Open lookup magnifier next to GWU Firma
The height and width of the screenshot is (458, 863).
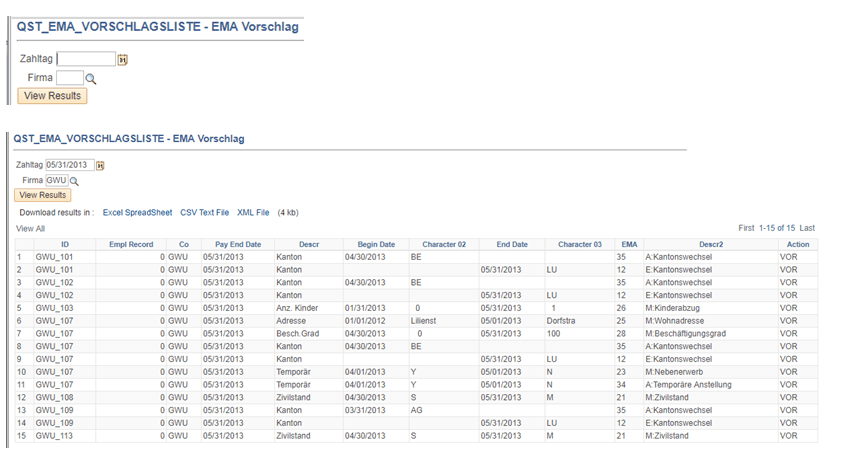pos(74,181)
